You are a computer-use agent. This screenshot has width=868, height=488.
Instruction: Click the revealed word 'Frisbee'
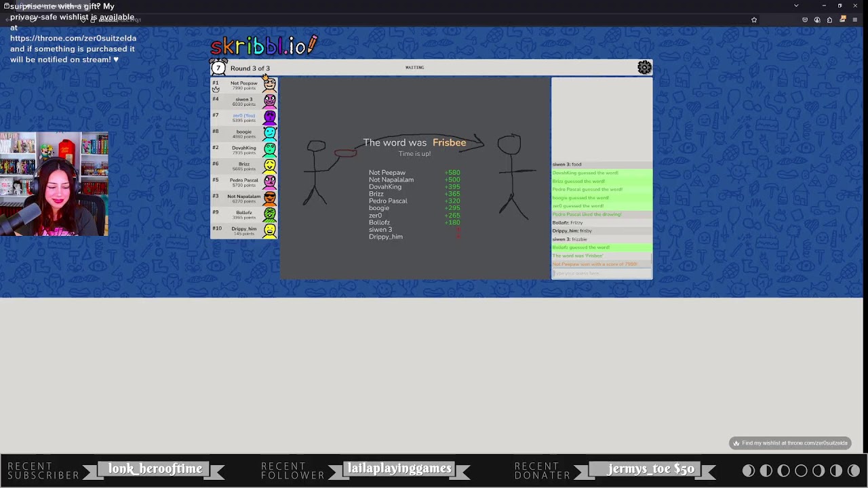(449, 143)
